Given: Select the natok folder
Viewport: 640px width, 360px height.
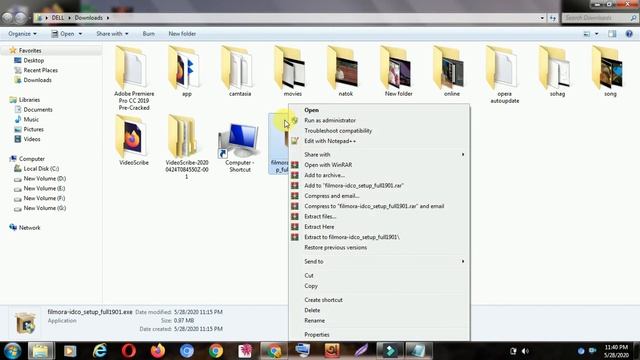Looking at the screenshot, I should [345, 72].
